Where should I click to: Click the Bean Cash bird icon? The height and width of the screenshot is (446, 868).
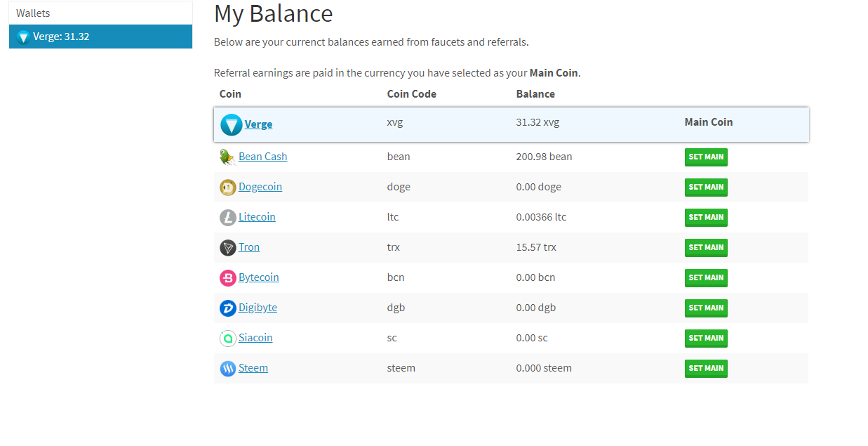click(227, 157)
